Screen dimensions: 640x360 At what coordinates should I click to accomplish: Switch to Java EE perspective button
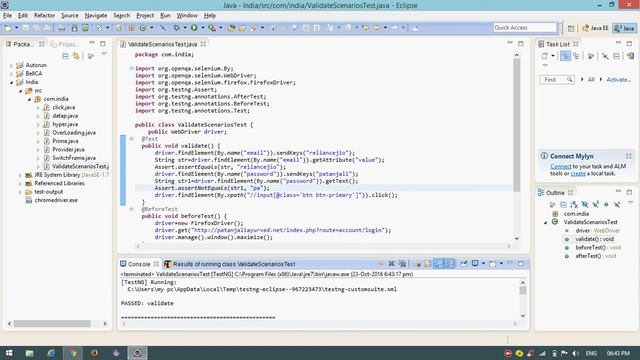(595, 28)
